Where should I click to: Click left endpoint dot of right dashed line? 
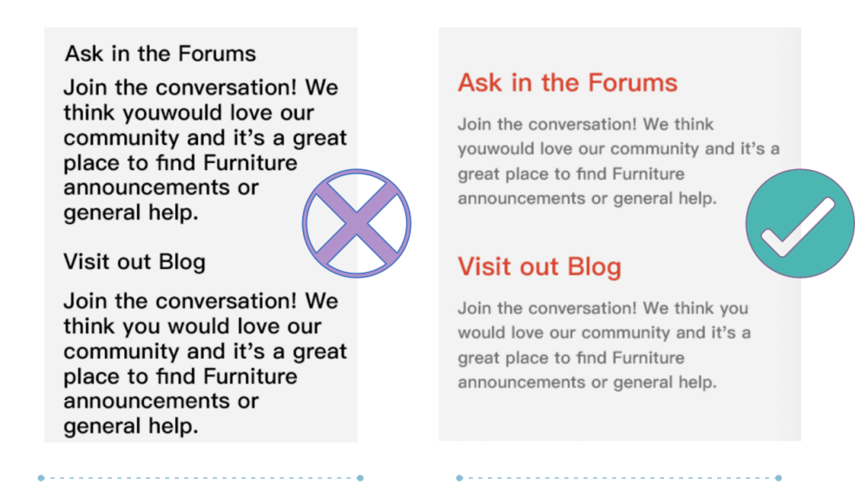click(x=459, y=477)
